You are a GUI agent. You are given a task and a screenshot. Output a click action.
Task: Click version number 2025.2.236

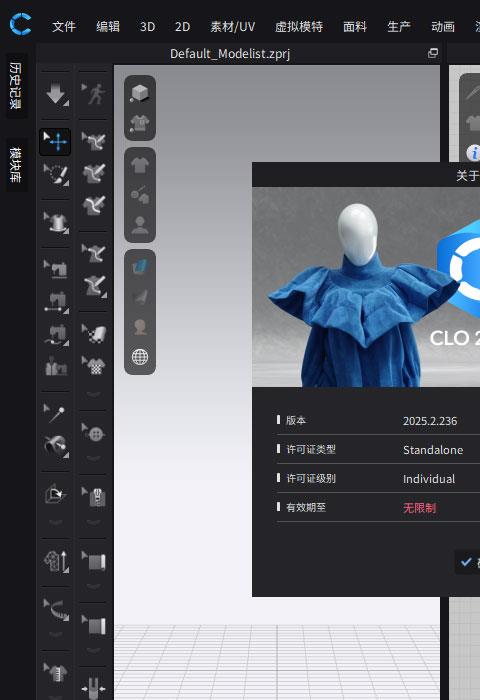pos(430,421)
